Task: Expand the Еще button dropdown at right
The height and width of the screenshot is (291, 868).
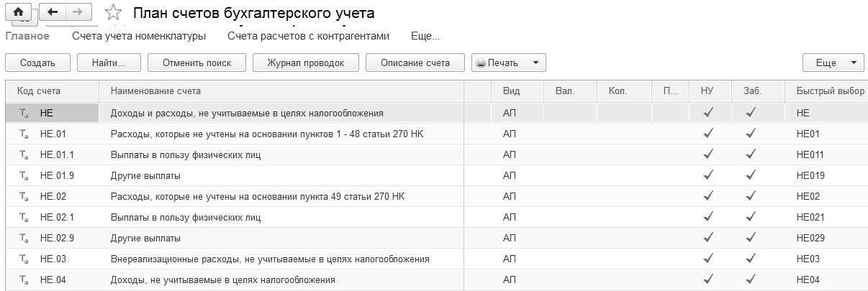Action: [x=854, y=63]
